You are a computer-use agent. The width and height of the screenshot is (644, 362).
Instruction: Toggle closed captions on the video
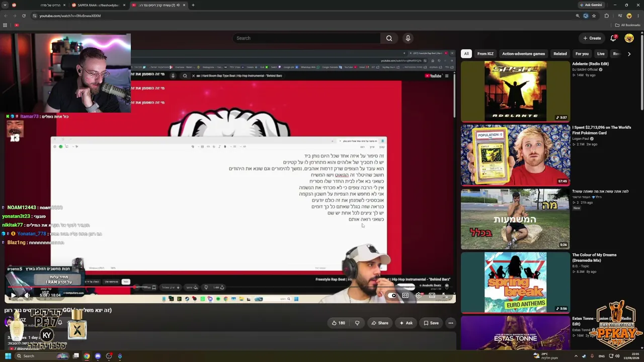(406, 296)
